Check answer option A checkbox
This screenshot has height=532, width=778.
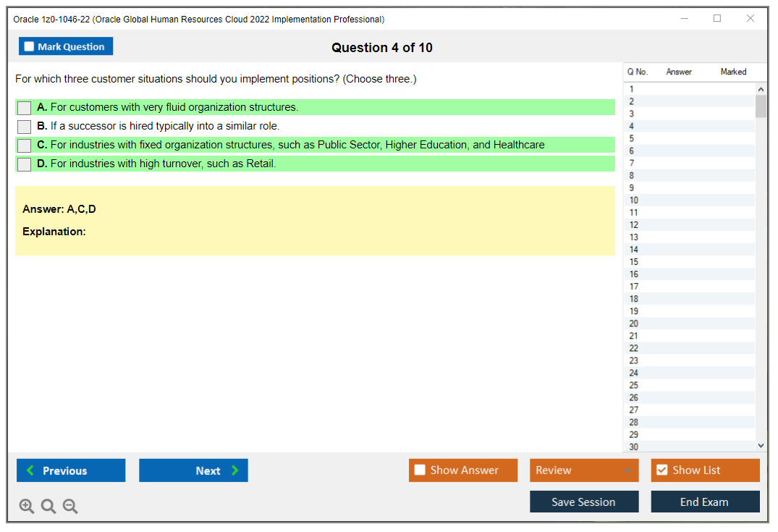(24, 107)
